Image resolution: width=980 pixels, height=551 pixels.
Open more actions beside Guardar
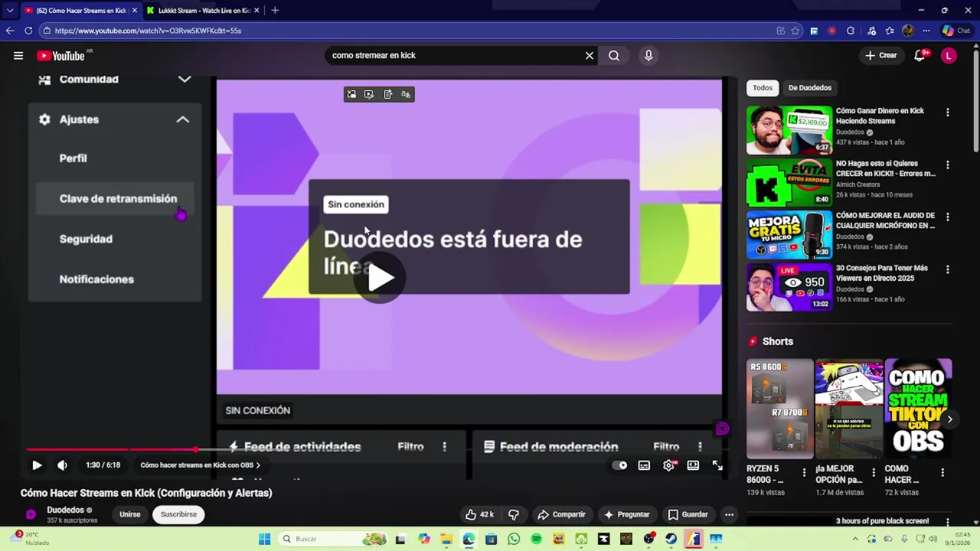coord(730,514)
